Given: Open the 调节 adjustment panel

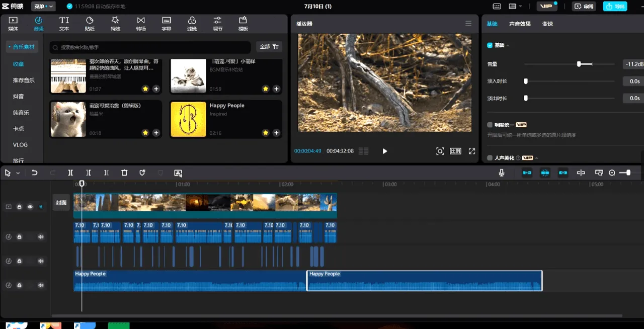Looking at the screenshot, I should coord(217,24).
